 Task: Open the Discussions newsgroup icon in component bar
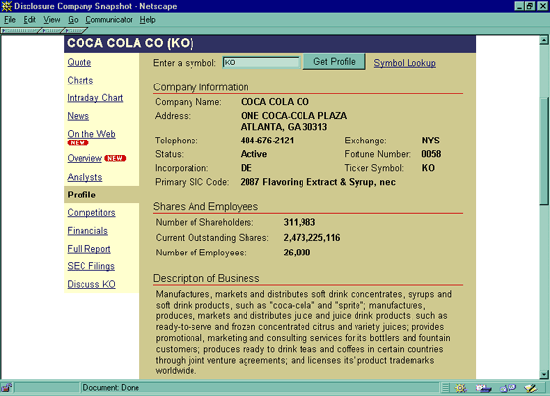(x=508, y=388)
